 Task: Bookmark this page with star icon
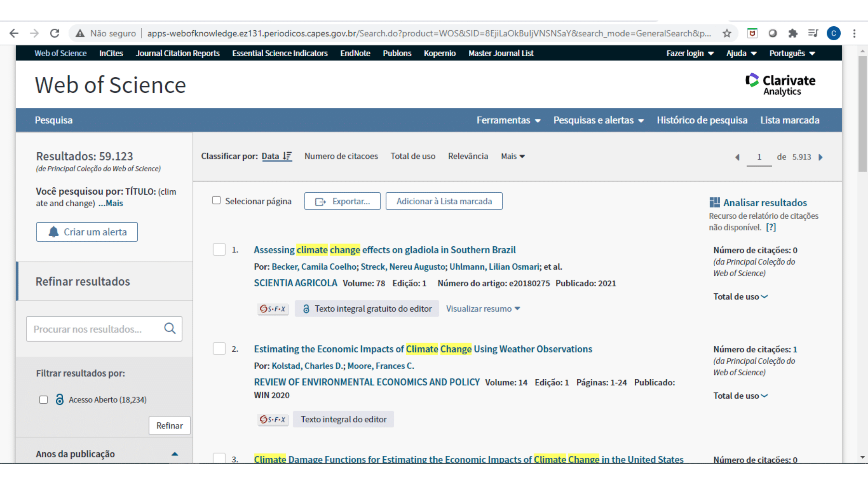727,33
